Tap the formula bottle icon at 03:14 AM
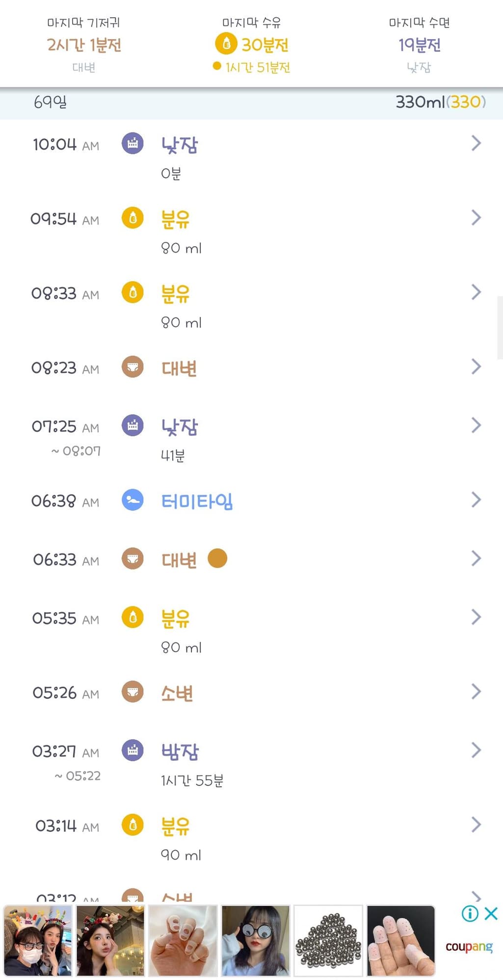The height and width of the screenshot is (980, 503). 132,825
